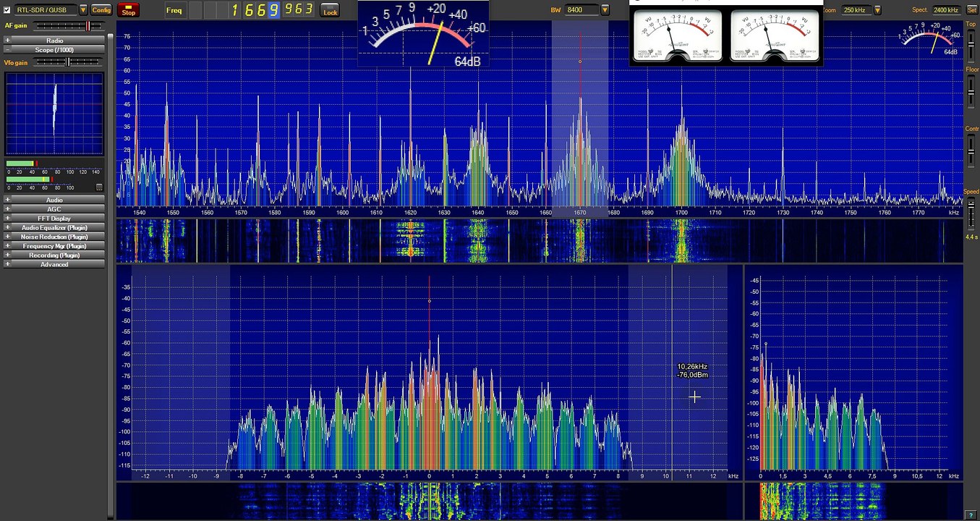Open the Config settings for the RTL-SDR device
This screenshot has width=980, height=521.
point(101,9)
